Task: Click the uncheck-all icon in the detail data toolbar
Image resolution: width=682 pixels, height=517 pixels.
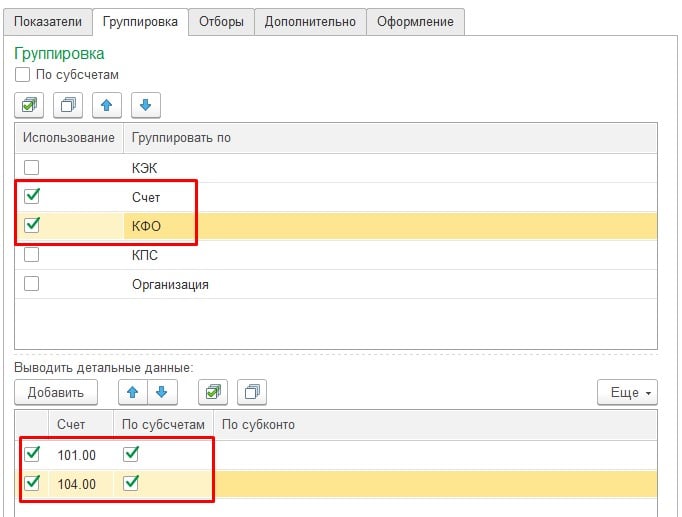Action: pyautogui.click(x=252, y=392)
